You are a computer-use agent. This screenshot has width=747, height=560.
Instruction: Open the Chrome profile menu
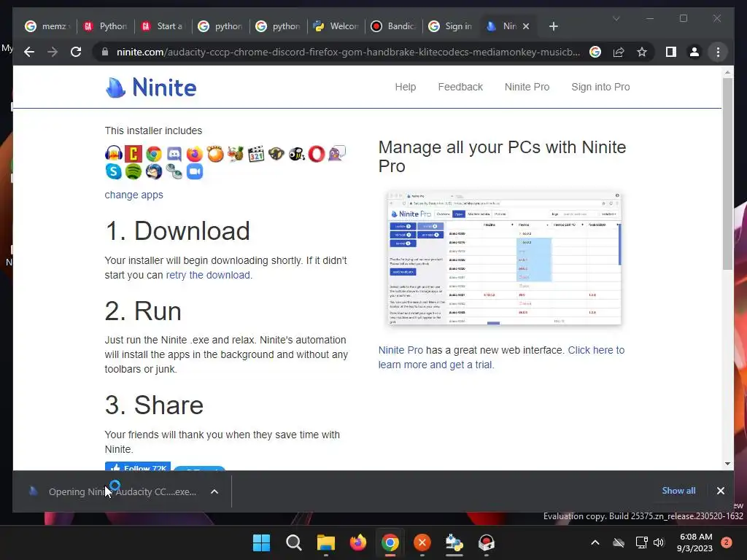(x=694, y=52)
